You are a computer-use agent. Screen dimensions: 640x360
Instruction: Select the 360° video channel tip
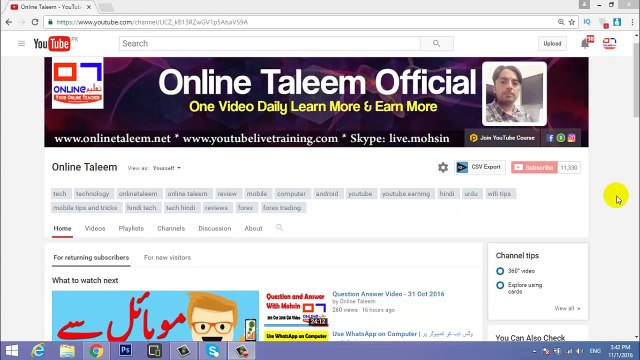click(516, 271)
